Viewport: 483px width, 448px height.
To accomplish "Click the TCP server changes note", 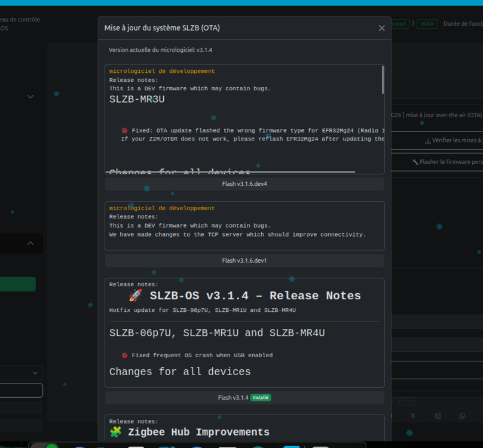I will [237, 234].
